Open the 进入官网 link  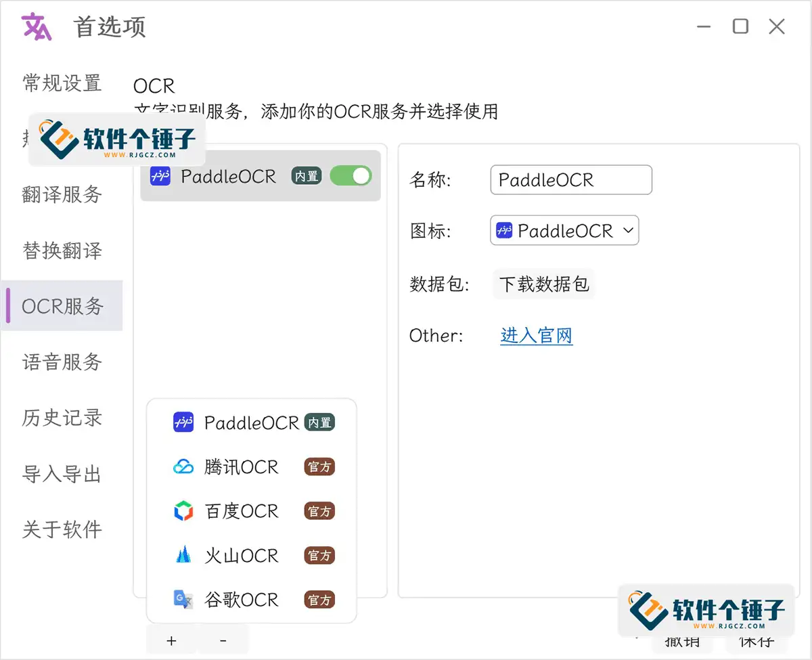[537, 335]
